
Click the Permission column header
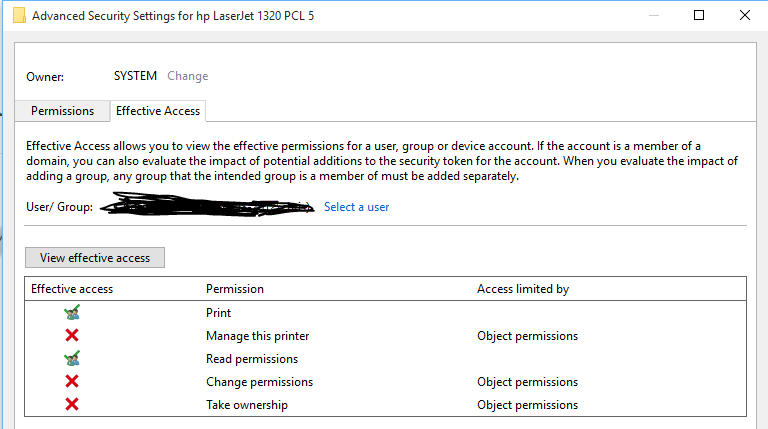tap(235, 289)
